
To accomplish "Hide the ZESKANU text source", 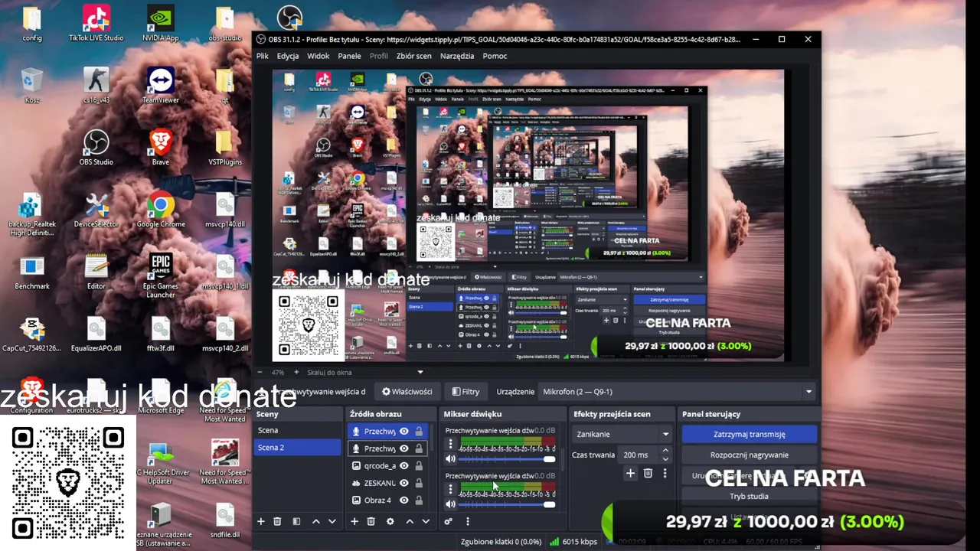I will 403,483.
